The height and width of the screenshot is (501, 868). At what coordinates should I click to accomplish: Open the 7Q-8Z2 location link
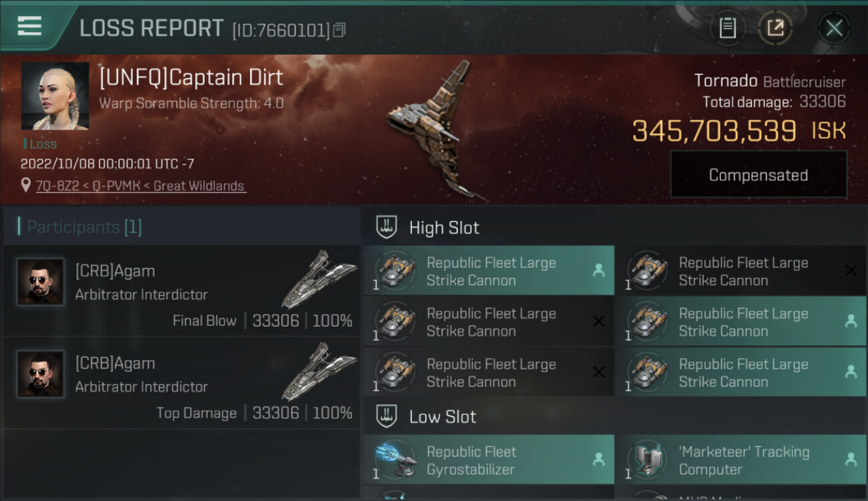pos(141,186)
